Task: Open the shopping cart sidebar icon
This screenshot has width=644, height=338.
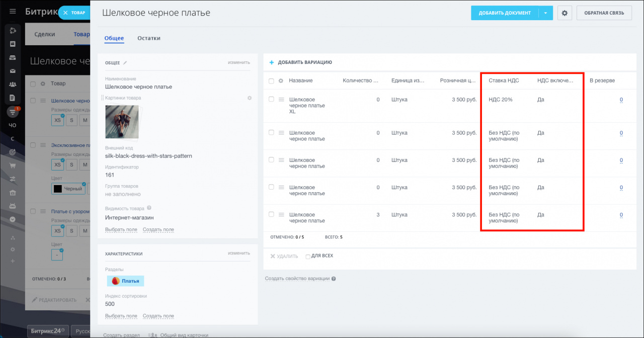Action: click(x=13, y=165)
